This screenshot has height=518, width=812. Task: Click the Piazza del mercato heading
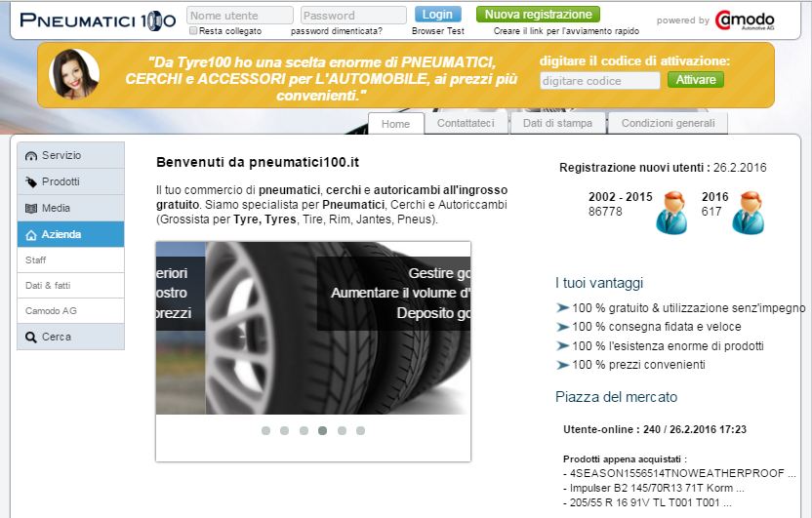616,397
